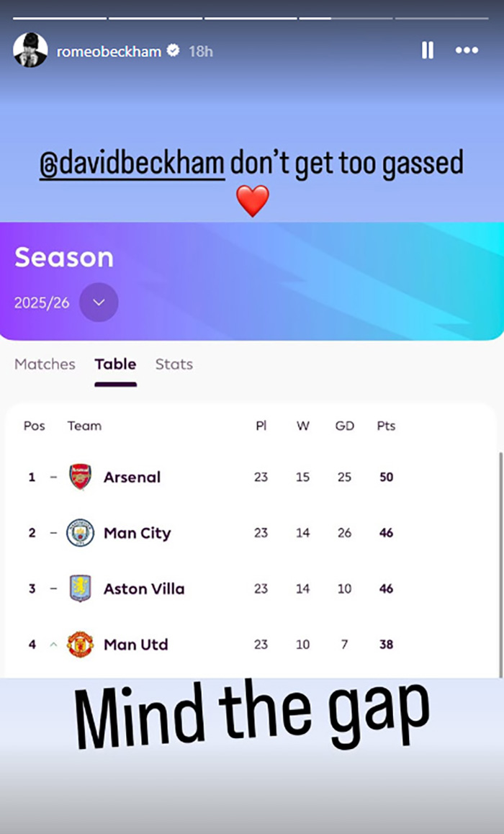504x834 pixels.
Task: Click Arsenal's position change indicator
Action: pyautogui.click(x=52, y=477)
